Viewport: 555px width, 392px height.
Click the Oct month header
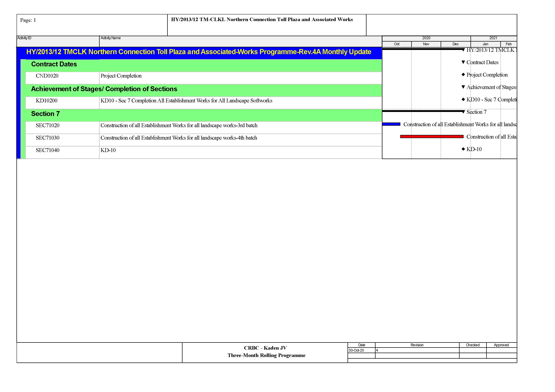pos(397,44)
